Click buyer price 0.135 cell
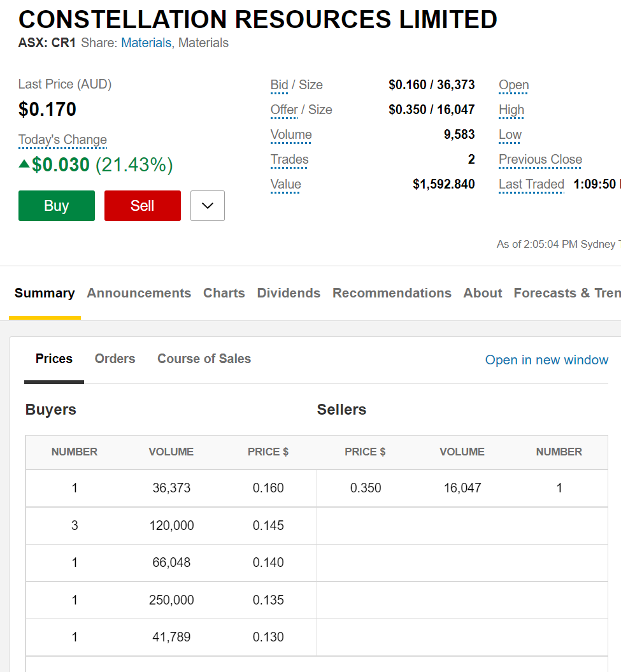Viewport: 621px width, 672px height. [x=268, y=600]
